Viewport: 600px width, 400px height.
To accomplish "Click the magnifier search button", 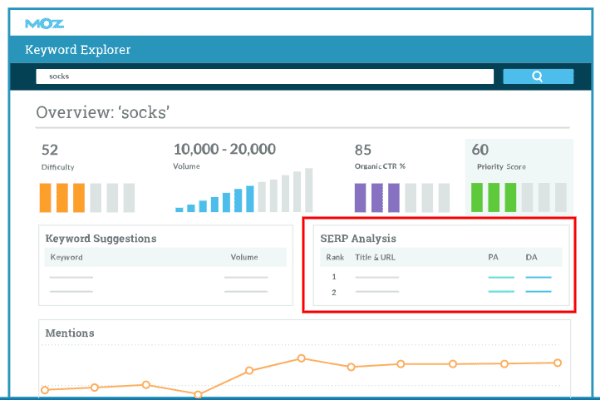I will 538,76.
